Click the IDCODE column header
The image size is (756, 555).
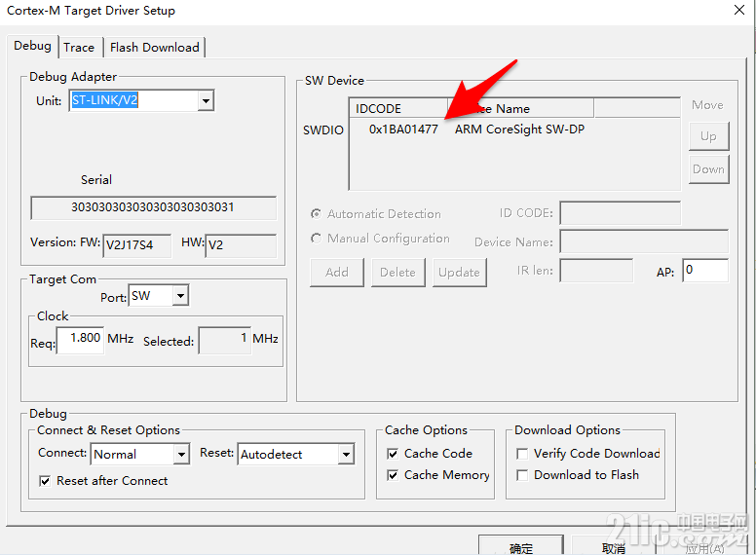(399, 108)
